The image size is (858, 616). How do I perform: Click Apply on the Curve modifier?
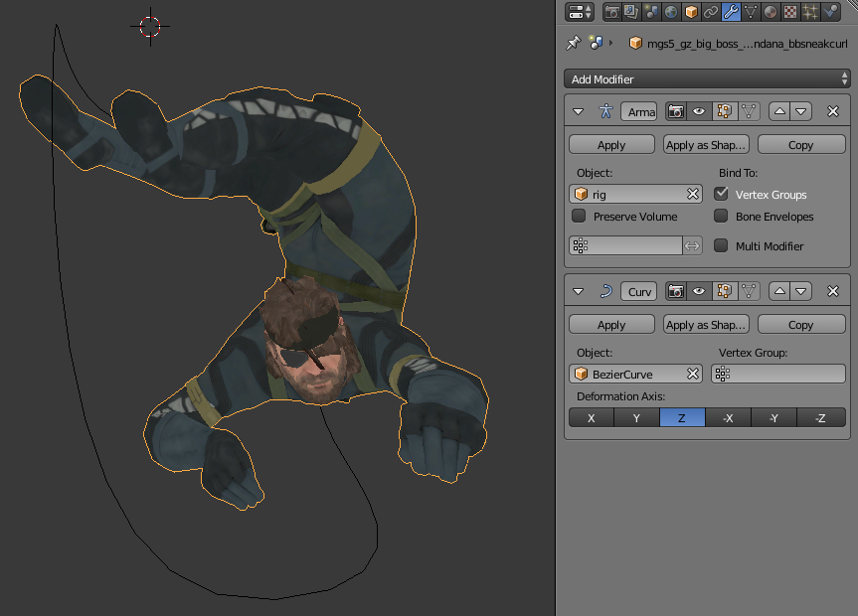point(611,325)
